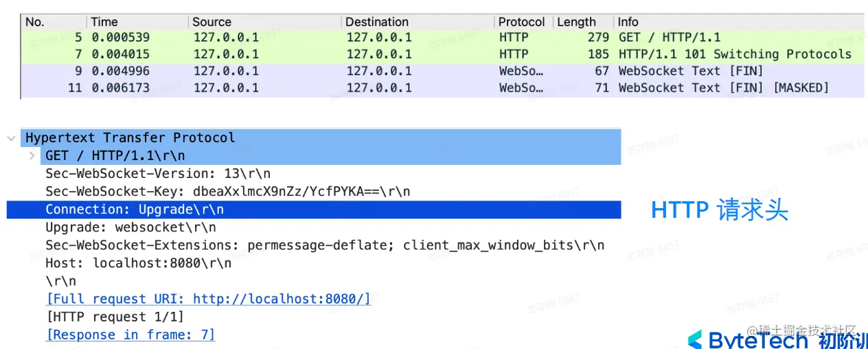Click the WebSo… protocol cell of packet 9
The width and height of the screenshot is (868, 349).
point(521,71)
